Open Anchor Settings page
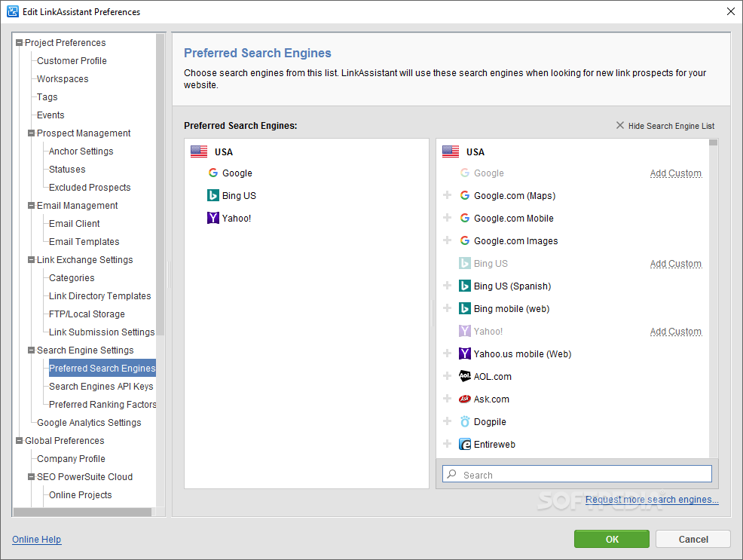The height and width of the screenshot is (560, 743). tap(81, 151)
